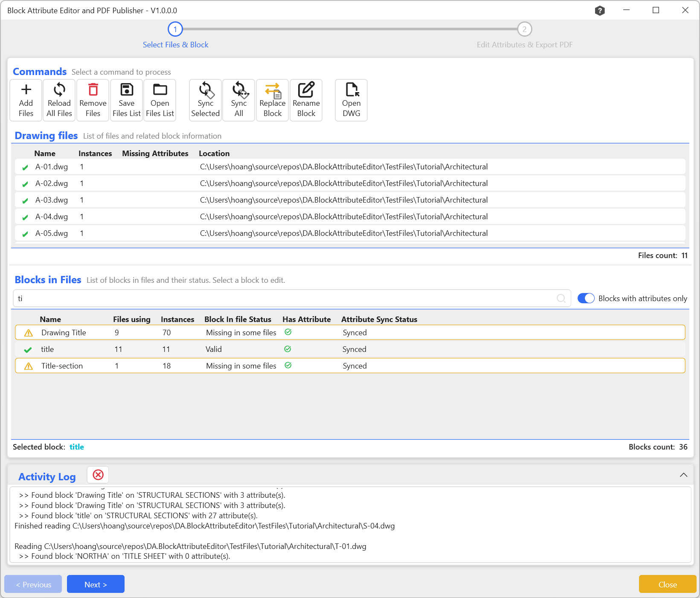This screenshot has height=598, width=700.
Task: Choose the Rename Block command
Action: coord(306,100)
